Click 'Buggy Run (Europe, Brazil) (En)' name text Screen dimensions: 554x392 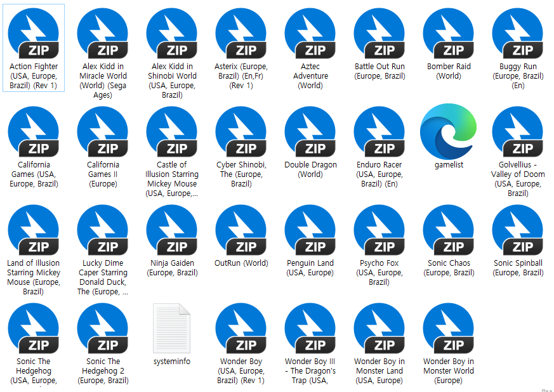click(518, 76)
